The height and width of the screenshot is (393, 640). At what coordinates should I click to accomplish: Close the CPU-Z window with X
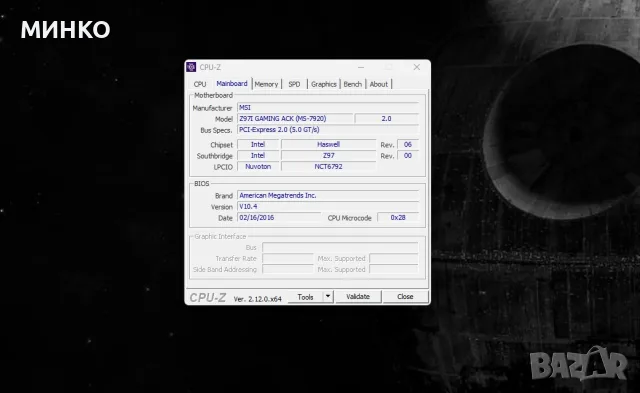tap(416, 67)
